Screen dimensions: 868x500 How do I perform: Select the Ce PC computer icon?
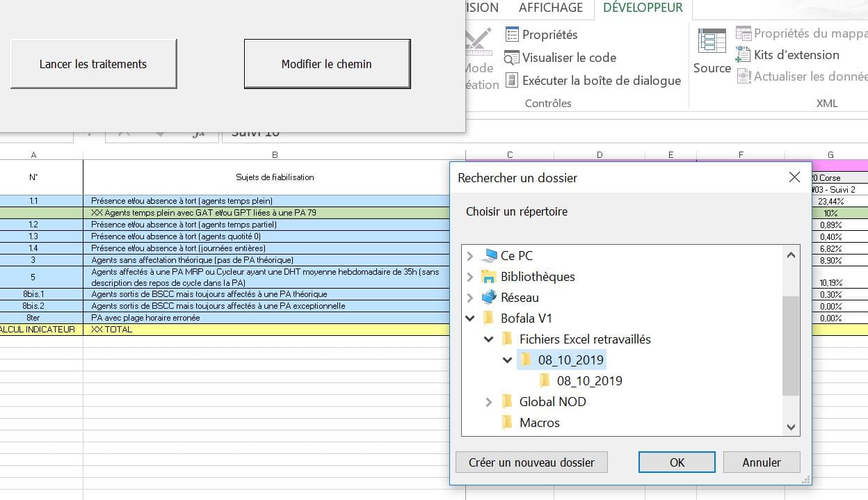(x=490, y=256)
